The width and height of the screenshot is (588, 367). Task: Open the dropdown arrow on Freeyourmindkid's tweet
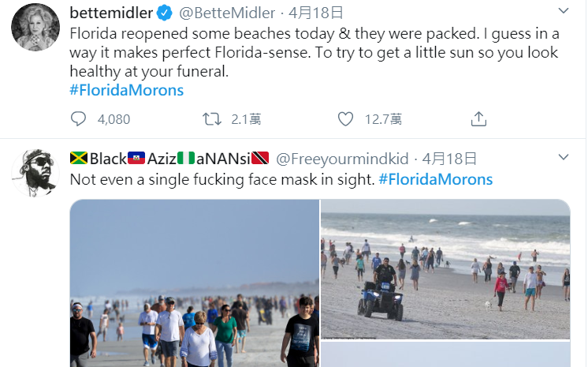tap(563, 158)
